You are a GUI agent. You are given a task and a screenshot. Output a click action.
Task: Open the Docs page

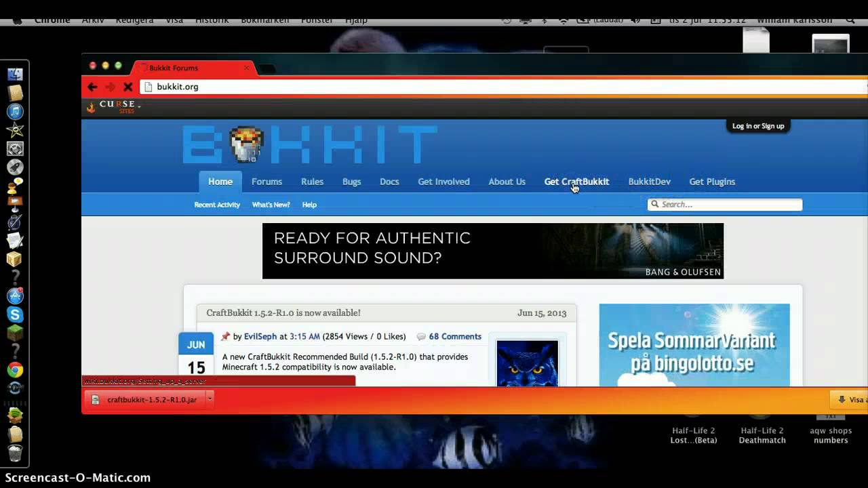click(x=389, y=182)
